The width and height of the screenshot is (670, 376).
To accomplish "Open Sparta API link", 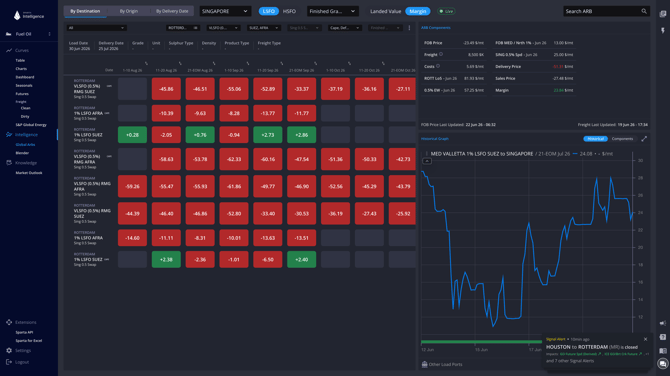I will pyautogui.click(x=24, y=332).
